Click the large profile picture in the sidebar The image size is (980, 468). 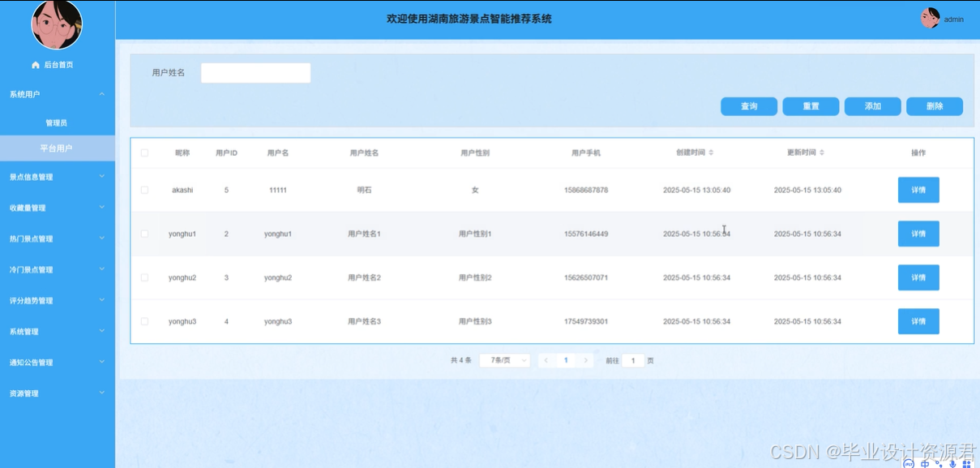click(57, 24)
